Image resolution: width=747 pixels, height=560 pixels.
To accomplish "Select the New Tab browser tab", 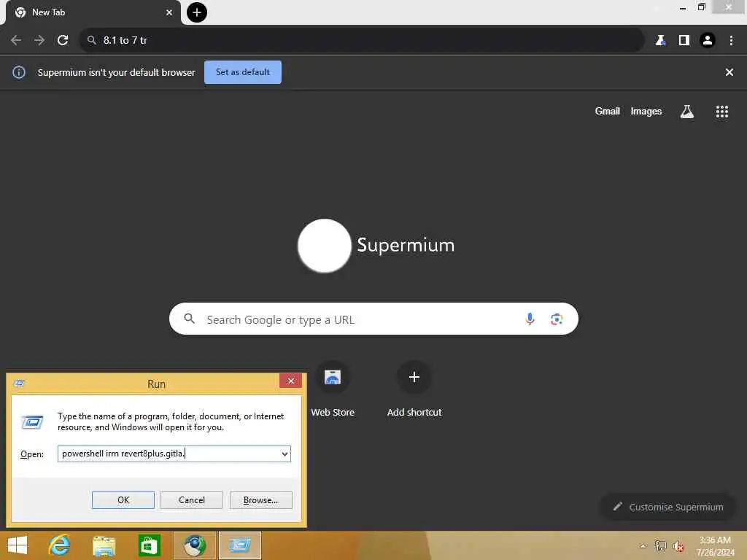I will pos(93,12).
